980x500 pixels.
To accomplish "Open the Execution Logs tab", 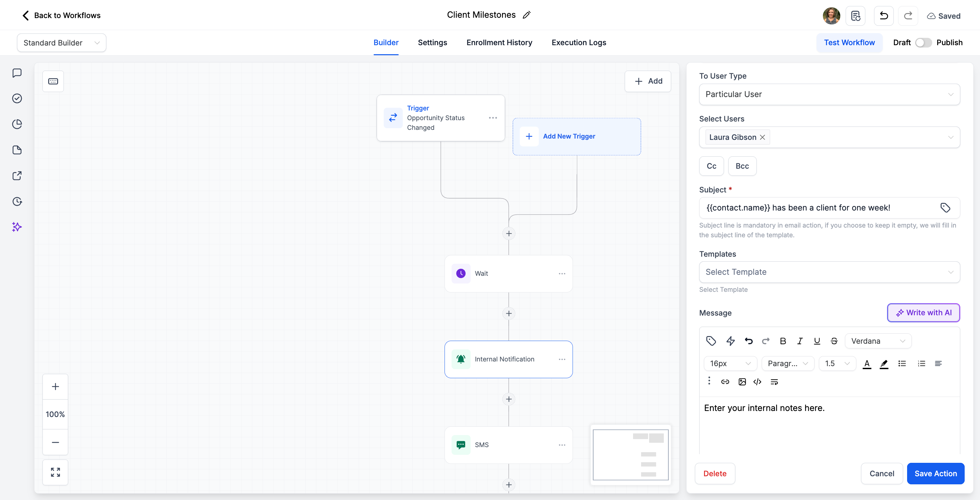I will [579, 43].
